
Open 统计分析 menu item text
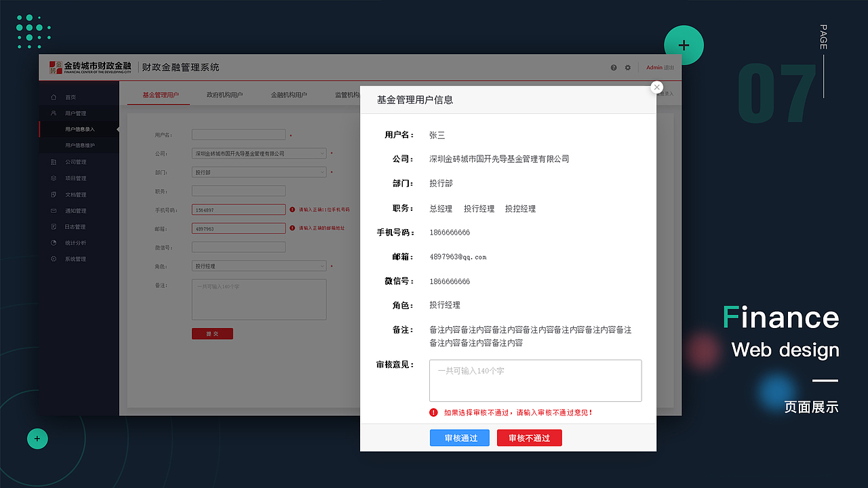click(x=76, y=243)
